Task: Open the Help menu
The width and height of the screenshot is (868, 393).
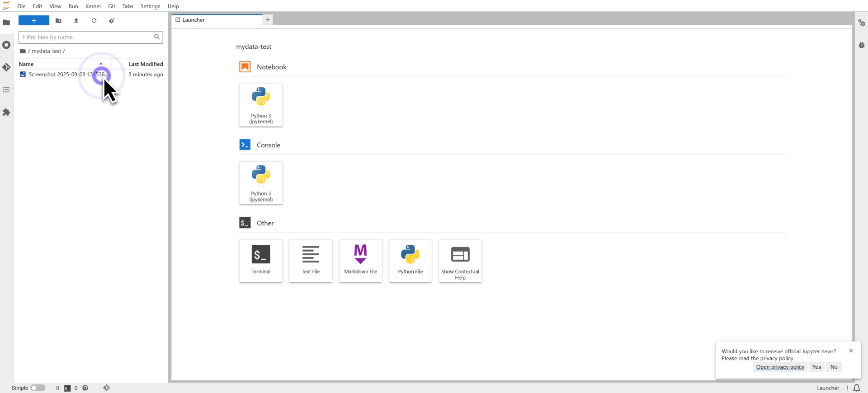Action: pyautogui.click(x=173, y=6)
